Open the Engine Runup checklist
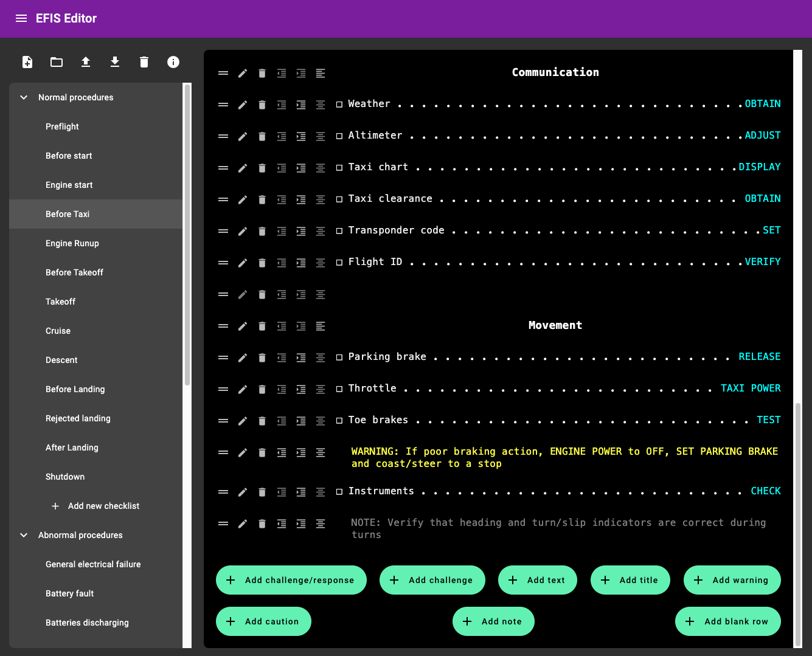This screenshot has height=656, width=812. click(95, 243)
